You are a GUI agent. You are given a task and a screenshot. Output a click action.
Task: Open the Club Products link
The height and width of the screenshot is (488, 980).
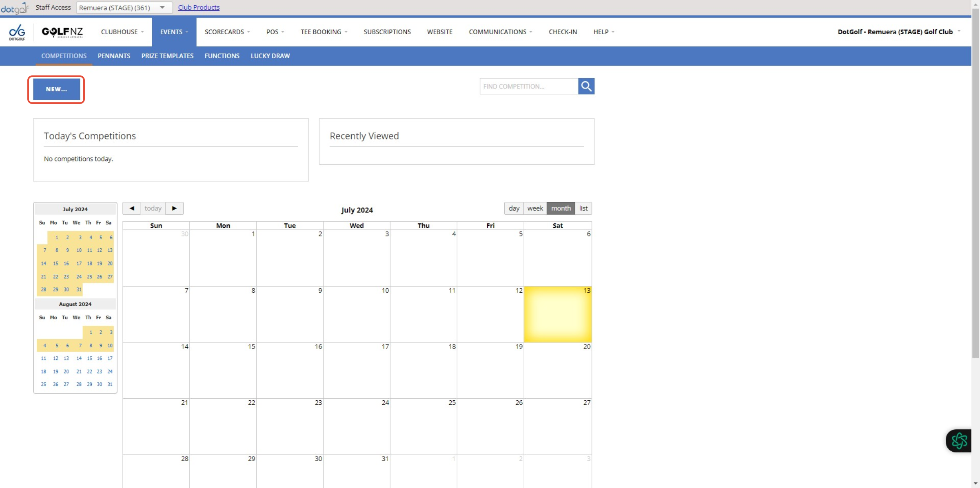[199, 7]
